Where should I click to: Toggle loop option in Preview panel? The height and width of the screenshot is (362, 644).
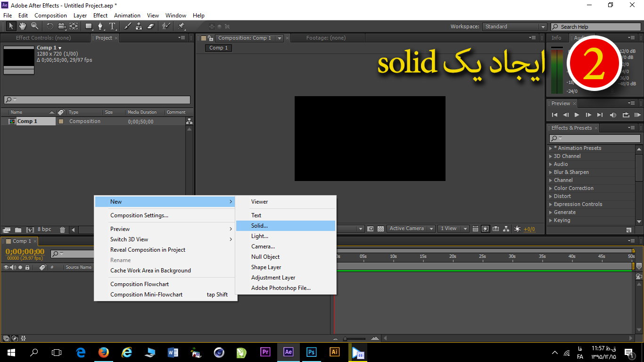pyautogui.click(x=626, y=115)
